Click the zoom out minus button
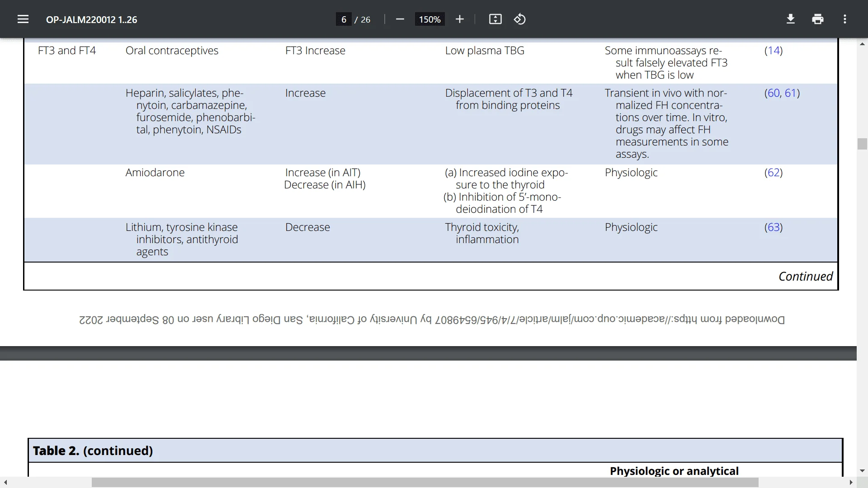The width and height of the screenshot is (868, 488). point(400,19)
